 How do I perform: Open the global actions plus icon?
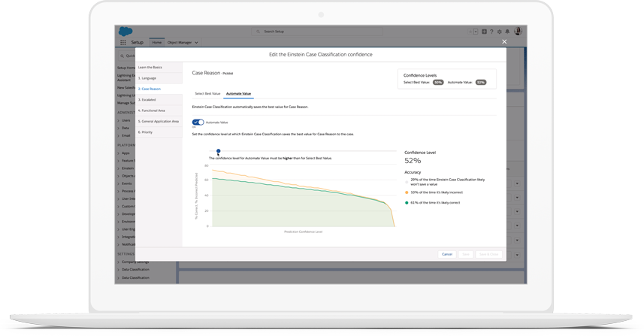484,32
